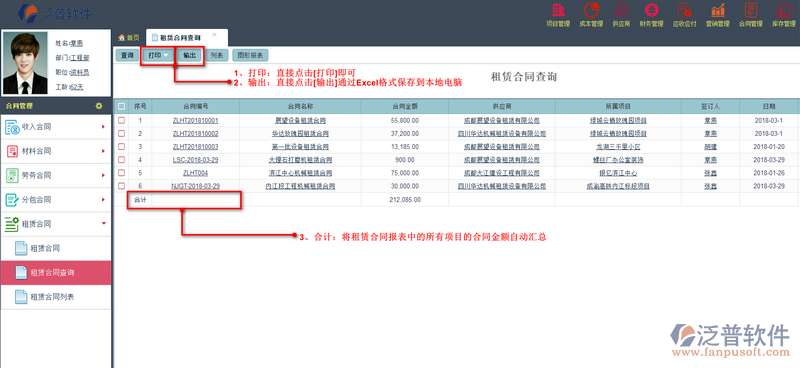Expand the 分包合同 menu arrow
This screenshot has width=800, height=368.
(x=104, y=200)
